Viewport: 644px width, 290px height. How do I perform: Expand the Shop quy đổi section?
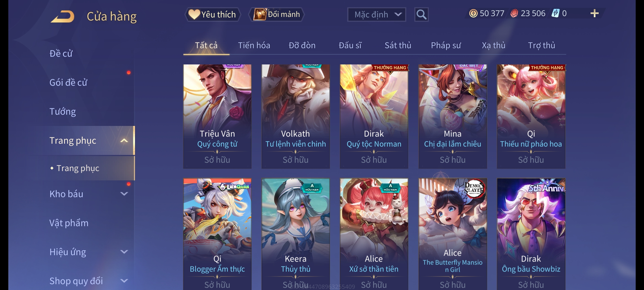coord(124,281)
